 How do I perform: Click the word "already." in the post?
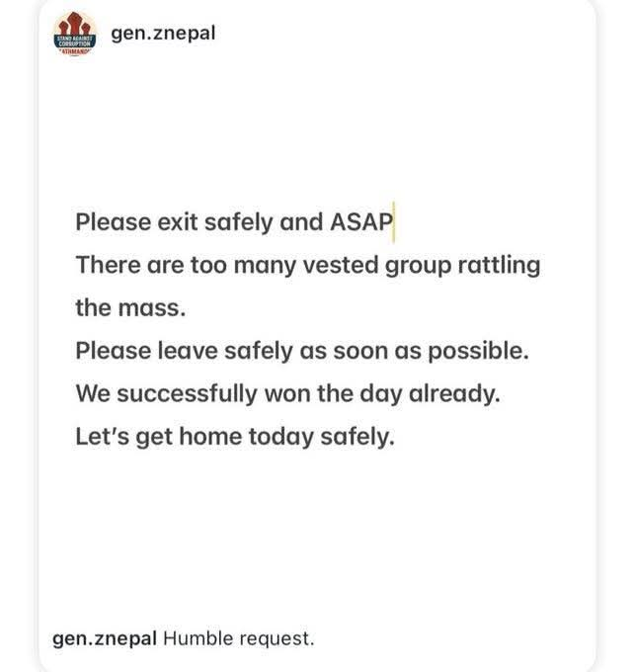[x=459, y=392]
